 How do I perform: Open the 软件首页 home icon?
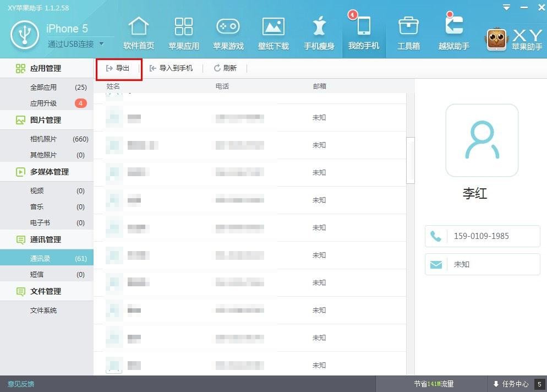point(139,33)
